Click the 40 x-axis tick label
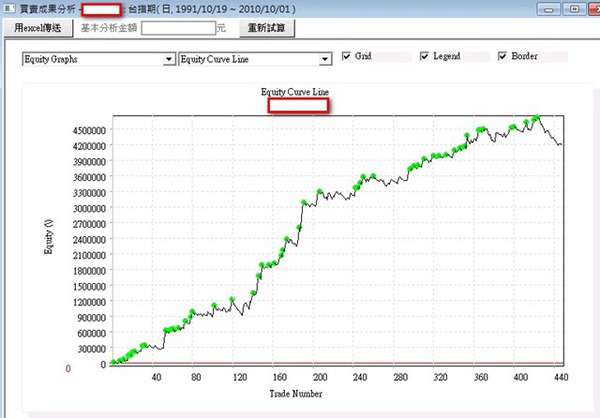This screenshot has height=418, width=600. [x=156, y=377]
